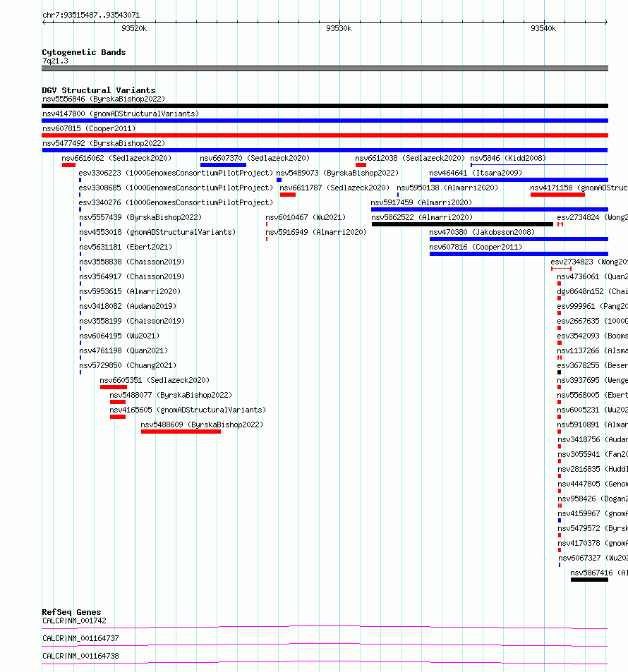
Task: Open the nsv5477492 ByrskaBishop2022 label
Action: click(x=104, y=143)
